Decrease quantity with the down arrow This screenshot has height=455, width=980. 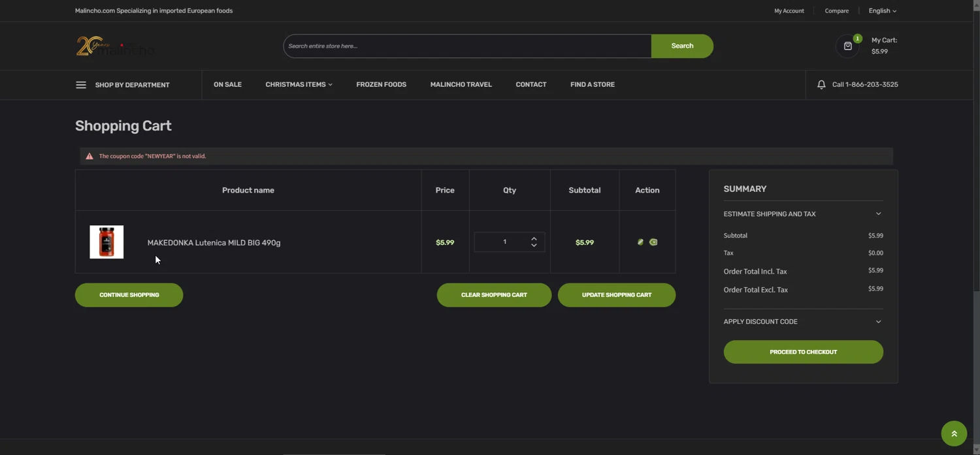(534, 245)
